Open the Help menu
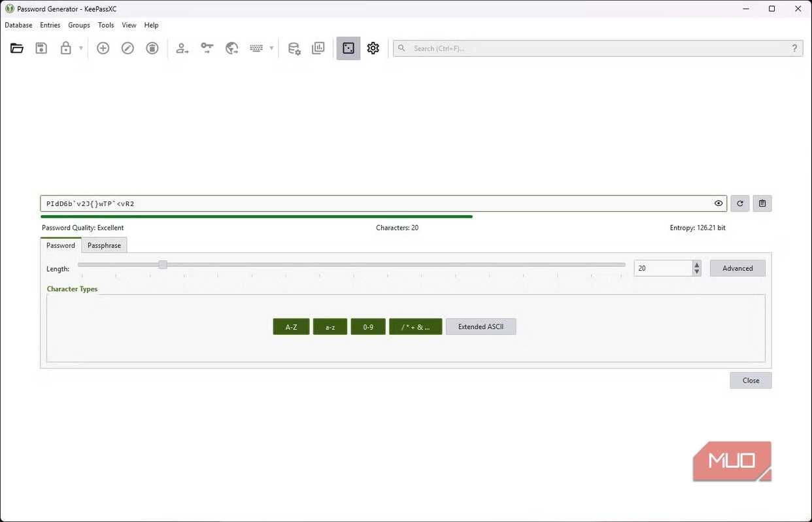 (x=151, y=25)
